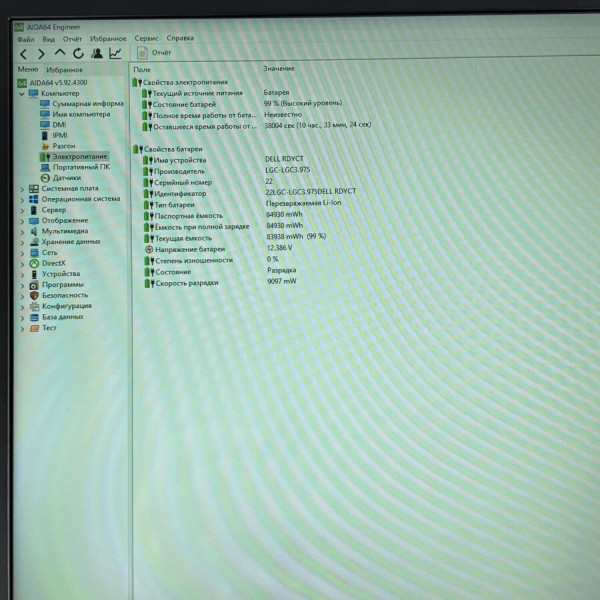Click the Системная плата board icon
The image size is (600, 600).
(x=34, y=189)
